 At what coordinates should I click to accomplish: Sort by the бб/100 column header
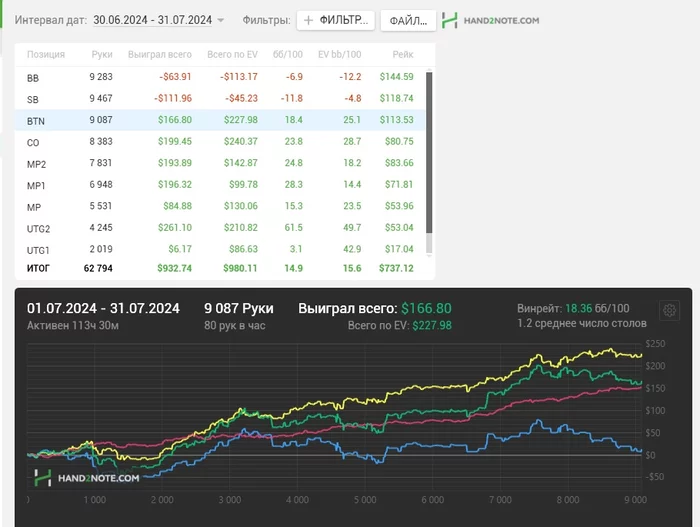pos(288,54)
